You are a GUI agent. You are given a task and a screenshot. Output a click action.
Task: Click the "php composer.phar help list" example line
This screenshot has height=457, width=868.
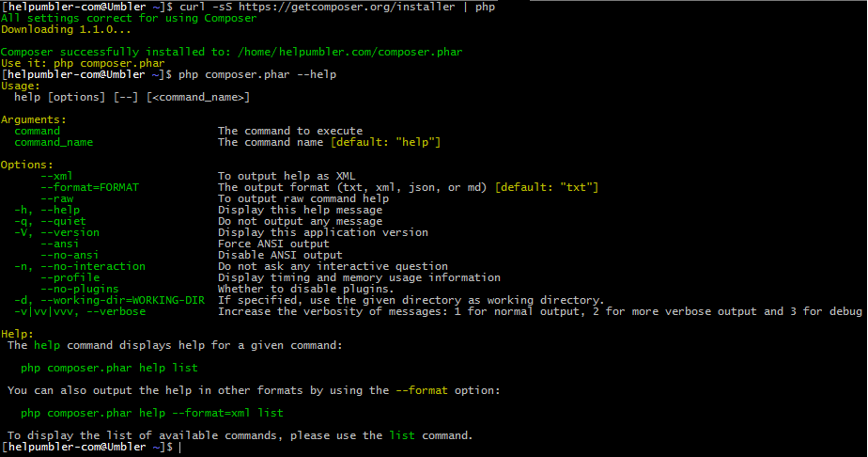click(x=109, y=368)
